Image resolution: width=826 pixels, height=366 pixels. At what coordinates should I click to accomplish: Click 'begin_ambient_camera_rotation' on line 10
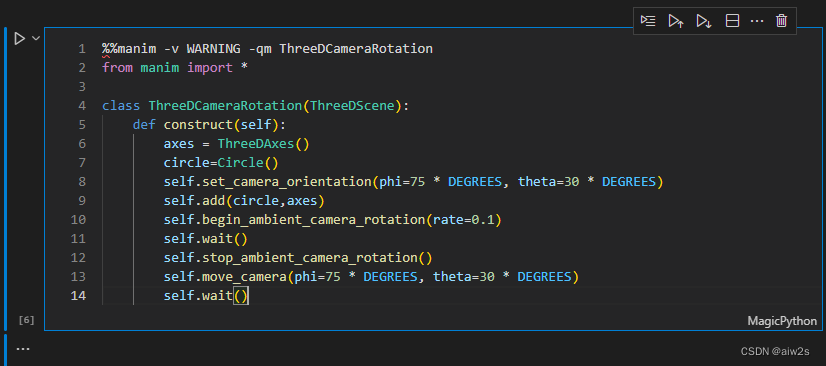[x=313, y=220]
